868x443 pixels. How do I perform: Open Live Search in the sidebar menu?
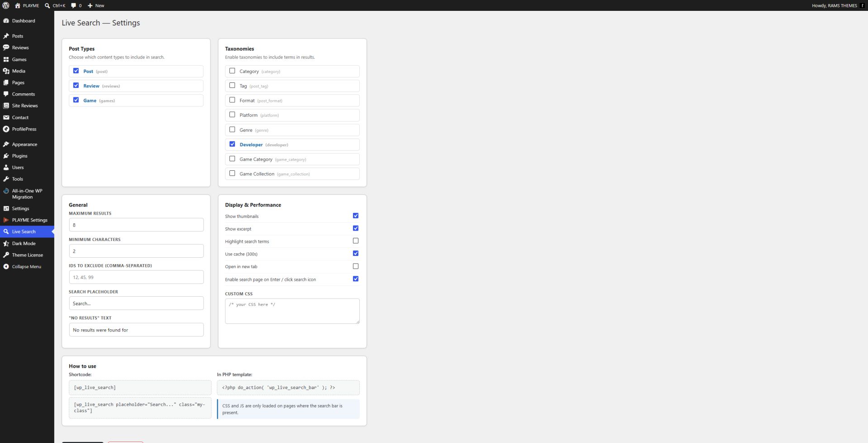click(27, 231)
